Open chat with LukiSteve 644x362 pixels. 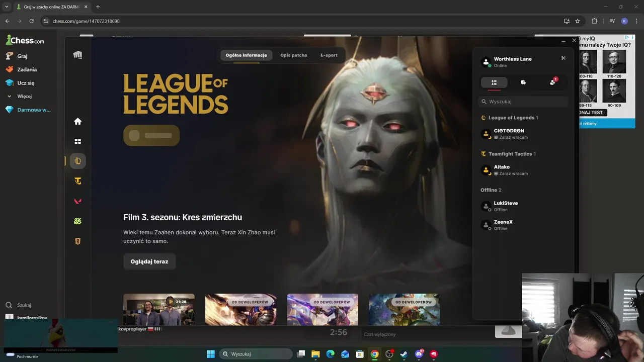523,206
